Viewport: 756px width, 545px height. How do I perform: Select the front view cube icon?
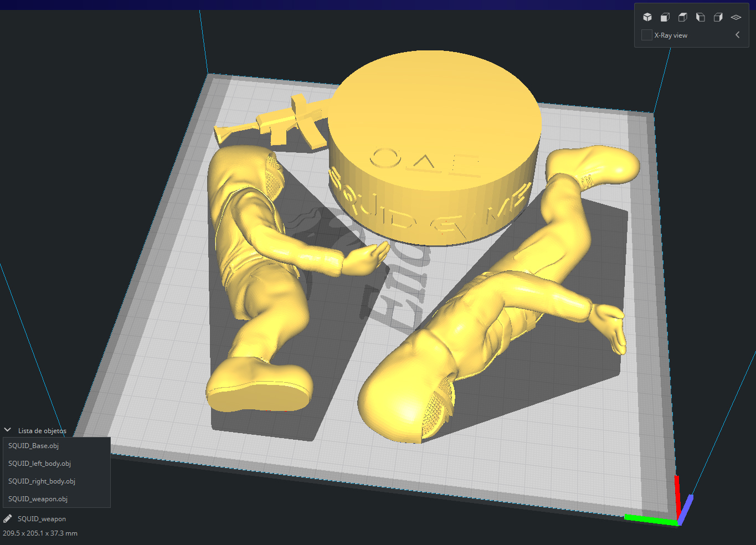[665, 17]
